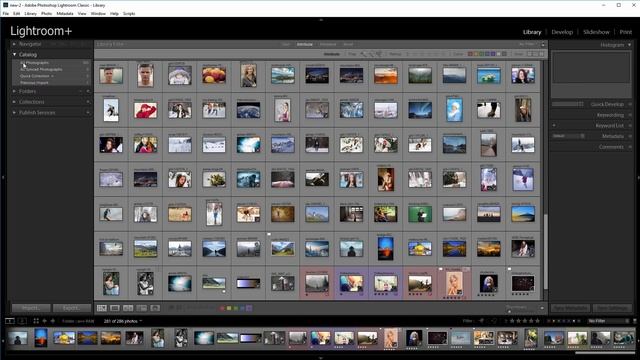This screenshot has width=640, height=360.
Task: Click the grid shortcut icon in filmstrip bar
Action: click(36, 321)
